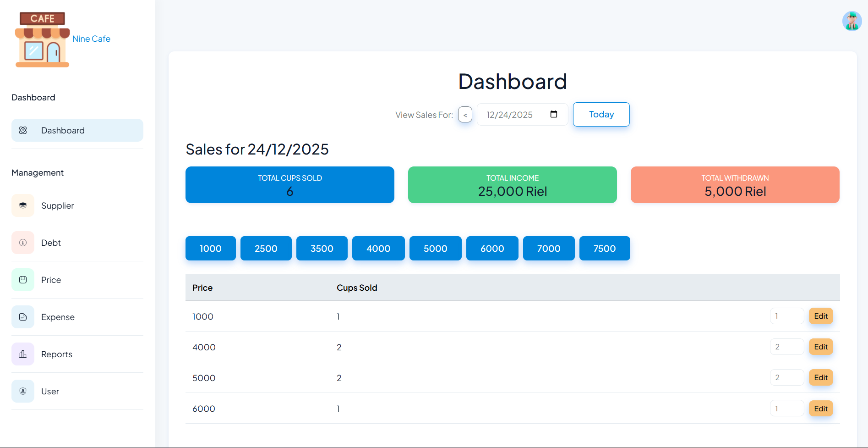Screen dimensions: 868x448
Task: Click the Reports chart icon
Action: 23,354
